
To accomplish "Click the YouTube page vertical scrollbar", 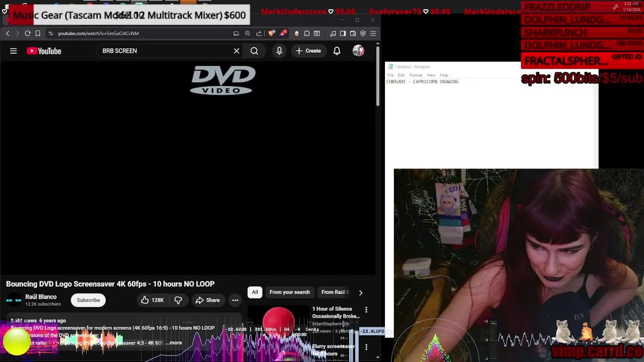I will [x=378, y=75].
